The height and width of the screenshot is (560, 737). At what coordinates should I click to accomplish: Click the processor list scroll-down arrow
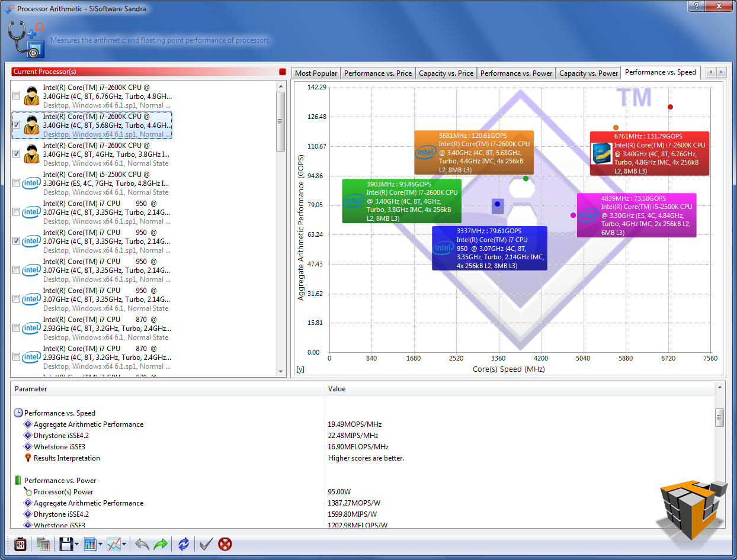(281, 371)
